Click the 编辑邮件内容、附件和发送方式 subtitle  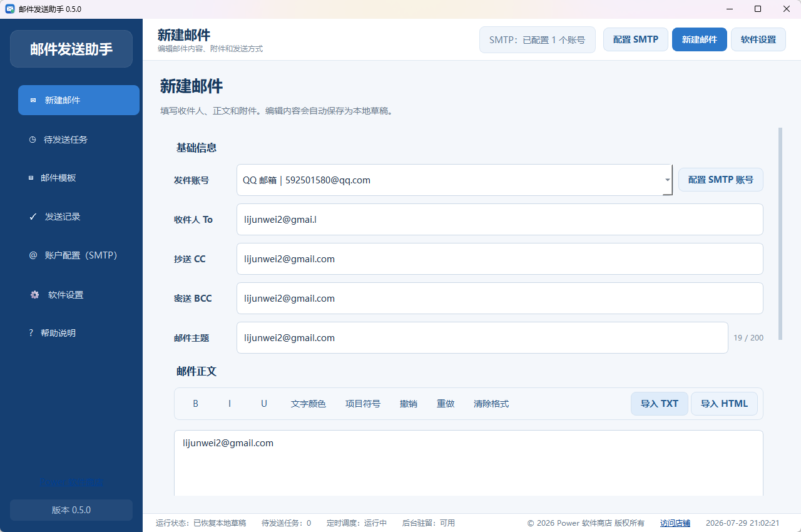click(x=210, y=49)
